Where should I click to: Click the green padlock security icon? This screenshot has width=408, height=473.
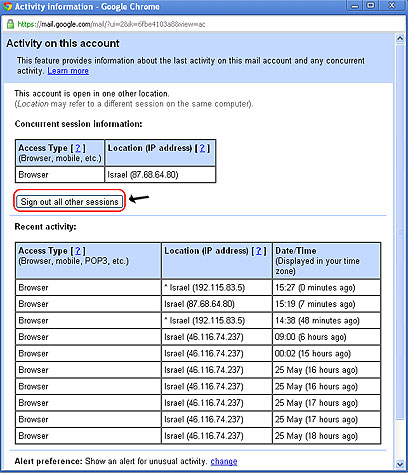click(x=10, y=24)
